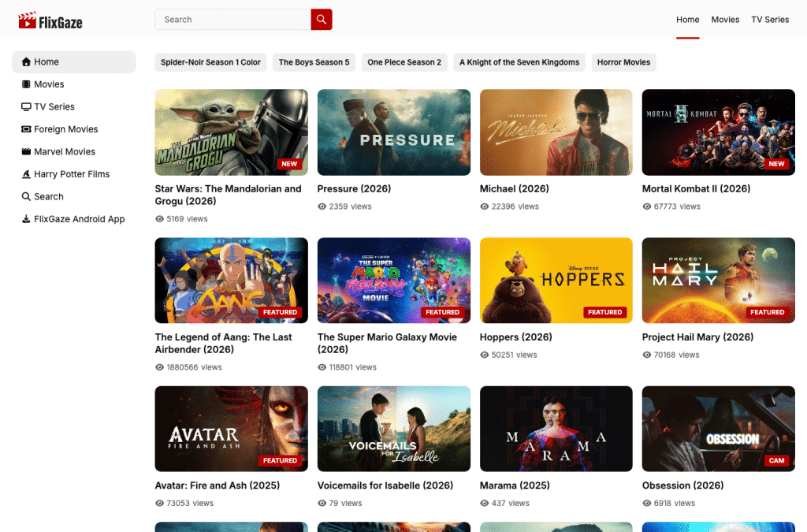Click the '79 views' text under Voicemails for Isabelle
The width and height of the screenshot is (807, 532).
[345, 503]
